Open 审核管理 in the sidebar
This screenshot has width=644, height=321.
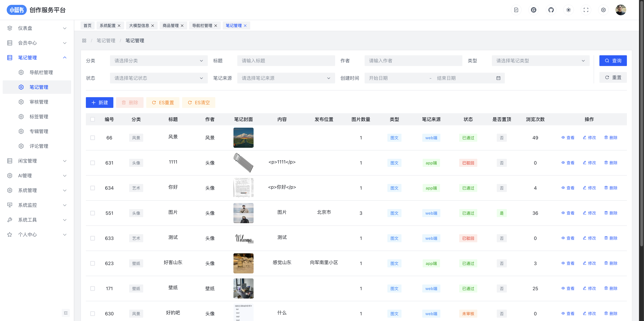39,102
